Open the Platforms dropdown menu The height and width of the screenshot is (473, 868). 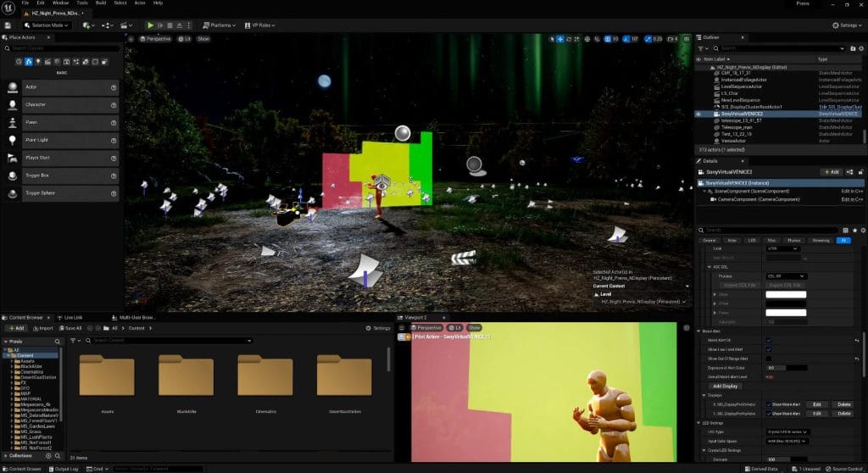click(220, 25)
